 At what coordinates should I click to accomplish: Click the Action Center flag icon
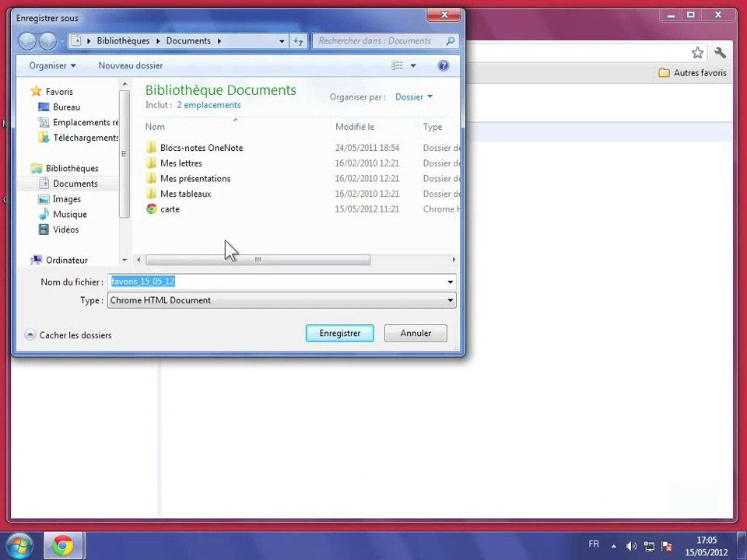667,546
